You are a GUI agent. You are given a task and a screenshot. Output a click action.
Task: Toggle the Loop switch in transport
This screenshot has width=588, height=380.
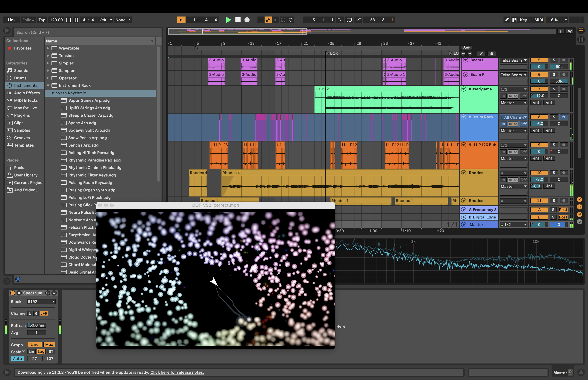pos(349,20)
